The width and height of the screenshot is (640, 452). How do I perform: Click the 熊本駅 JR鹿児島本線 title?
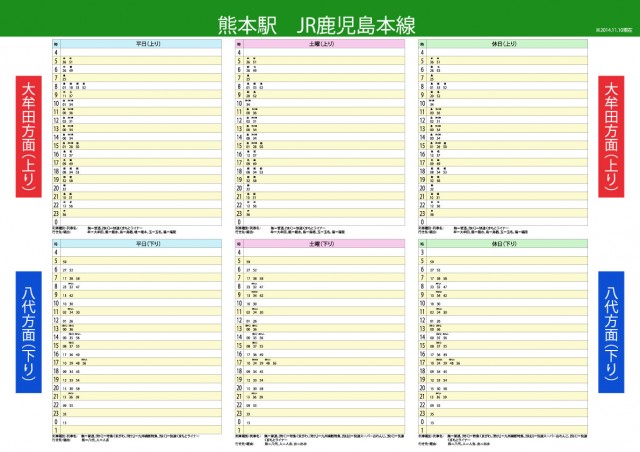pyautogui.click(x=315, y=24)
